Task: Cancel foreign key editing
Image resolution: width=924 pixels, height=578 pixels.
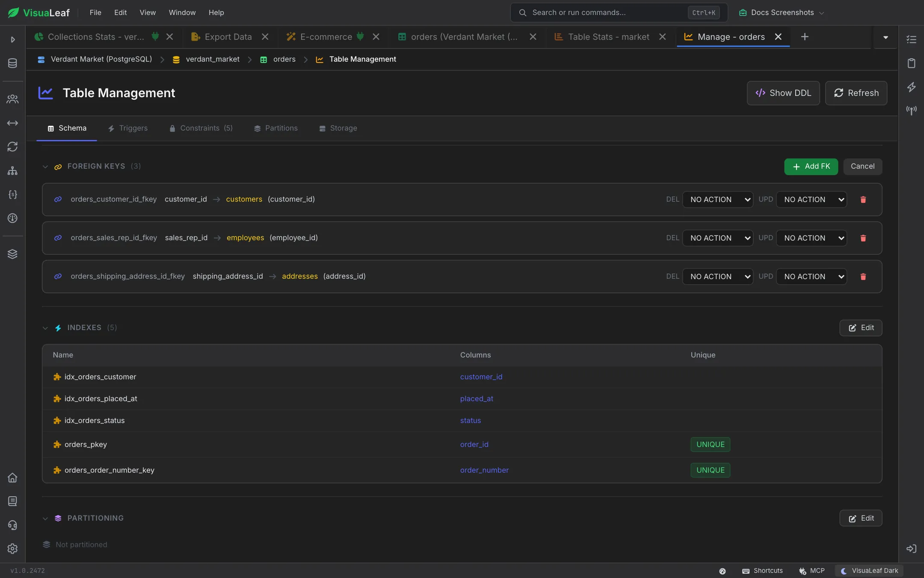Action: pyautogui.click(x=862, y=167)
